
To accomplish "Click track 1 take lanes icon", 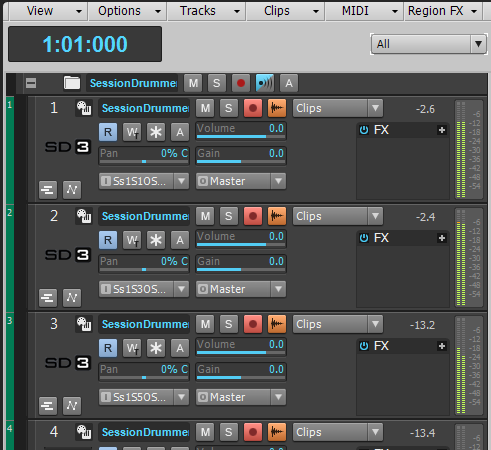I will point(48,190).
